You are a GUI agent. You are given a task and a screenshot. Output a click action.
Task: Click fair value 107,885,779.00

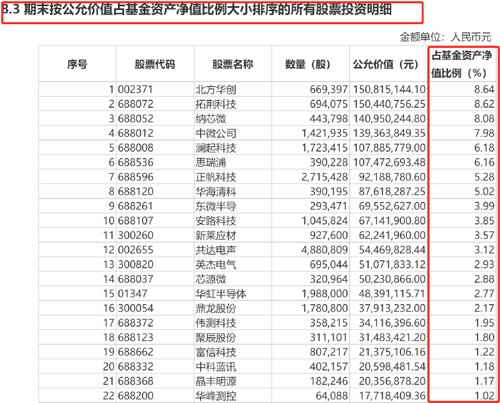[x=389, y=148]
